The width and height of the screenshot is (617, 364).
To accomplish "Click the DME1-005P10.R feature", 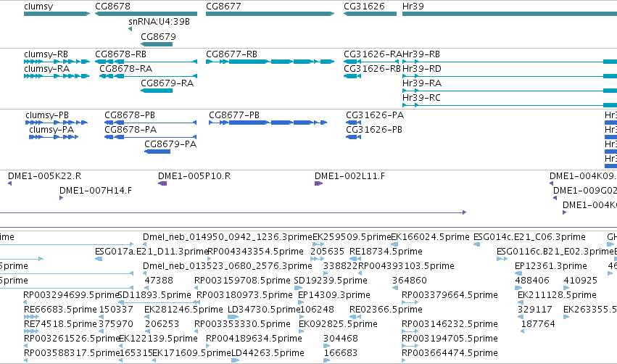I will click(162, 183).
